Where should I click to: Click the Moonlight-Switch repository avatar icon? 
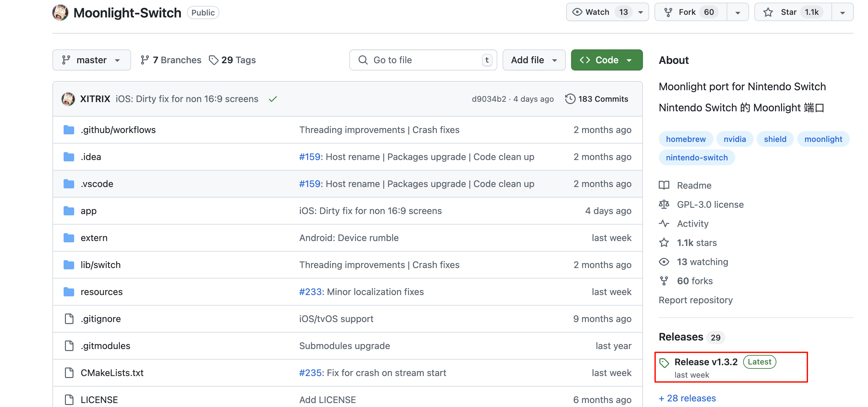[x=60, y=13]
